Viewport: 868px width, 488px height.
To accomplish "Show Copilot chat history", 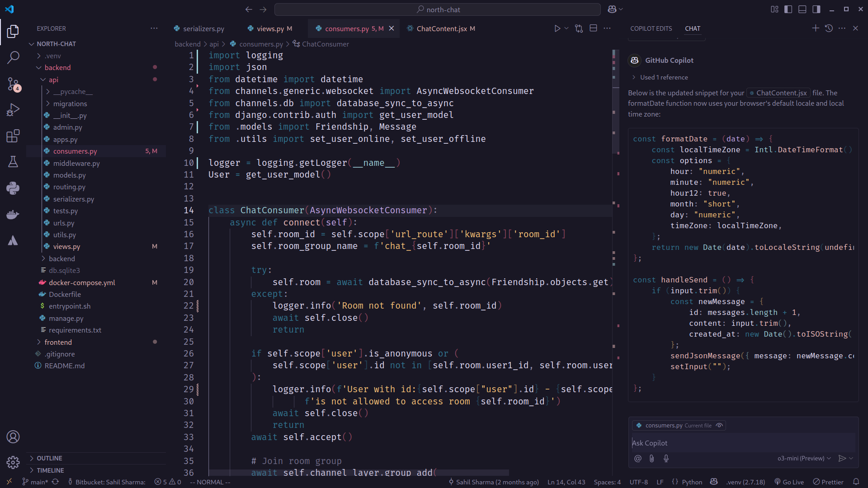I will pos(829,28).
